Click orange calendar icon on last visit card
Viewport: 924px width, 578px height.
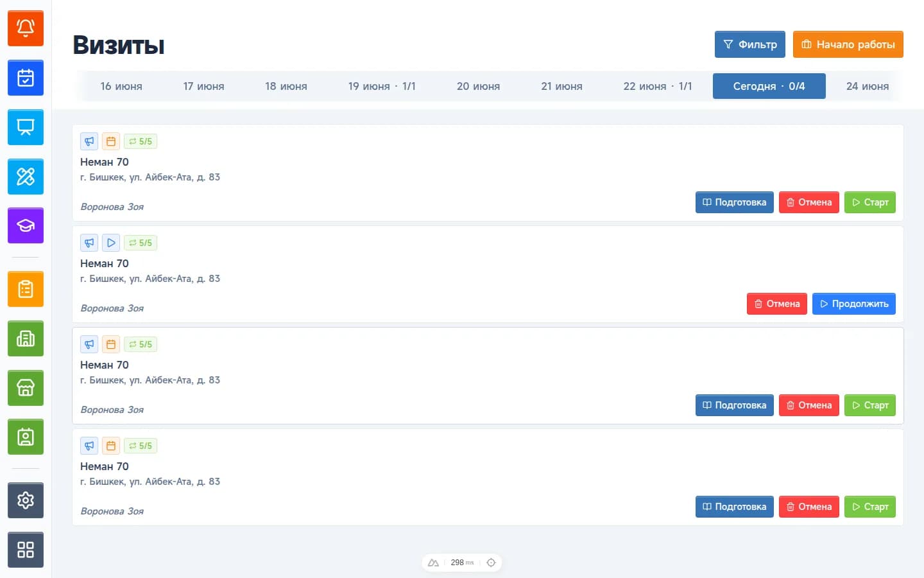point(111,446)
